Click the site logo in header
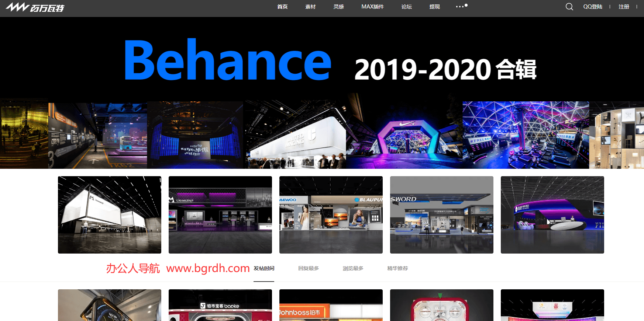 coord(35,7)
